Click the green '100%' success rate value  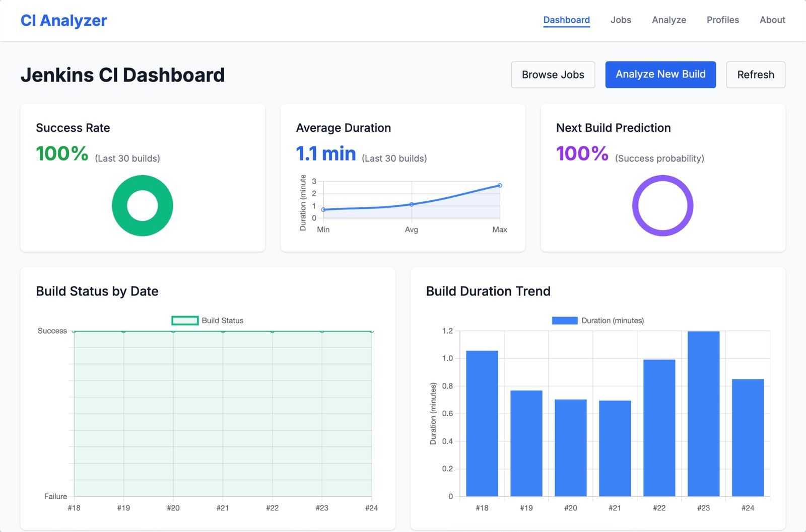click(62, 154)
